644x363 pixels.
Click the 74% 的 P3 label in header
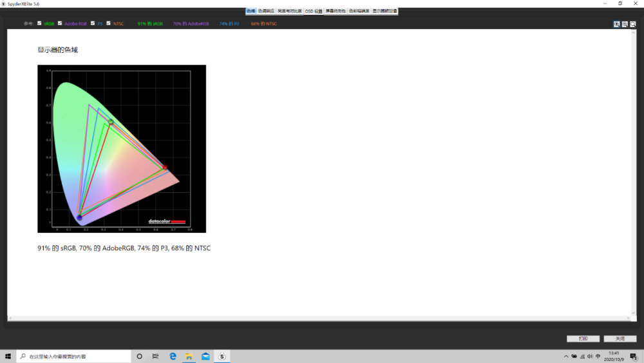(229, 24)
